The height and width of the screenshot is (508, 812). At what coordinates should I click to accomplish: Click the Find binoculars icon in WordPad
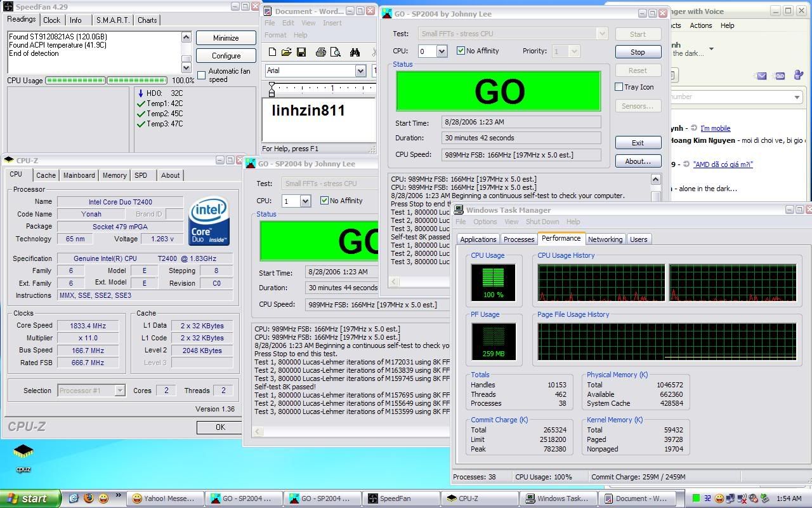(x=355, y=52)
